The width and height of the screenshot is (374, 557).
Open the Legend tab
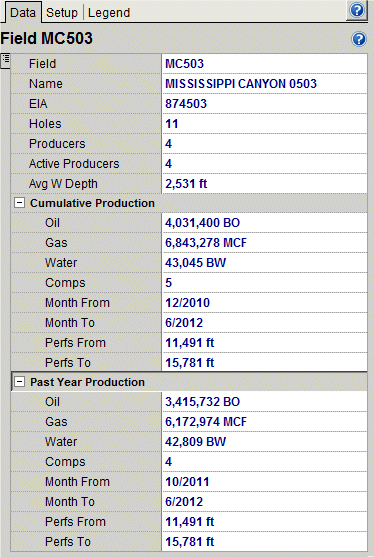coord(109,13)
